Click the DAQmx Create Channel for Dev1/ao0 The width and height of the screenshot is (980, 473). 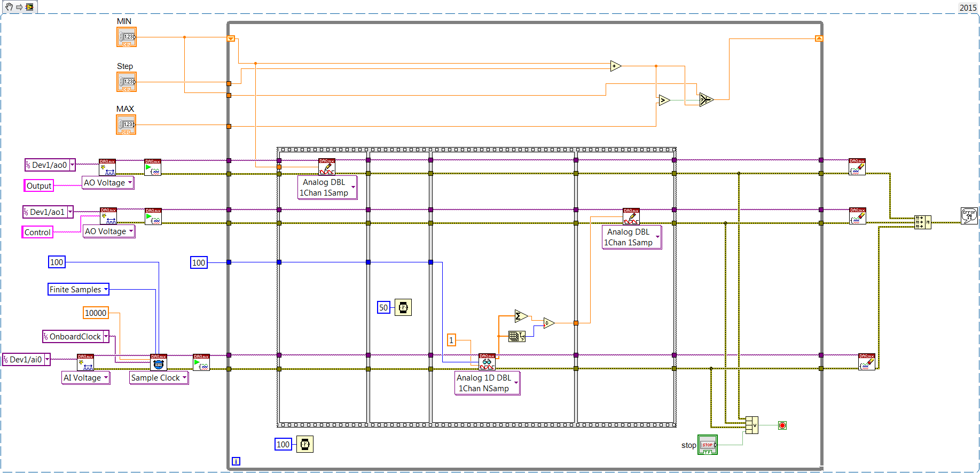pos(107,167)
